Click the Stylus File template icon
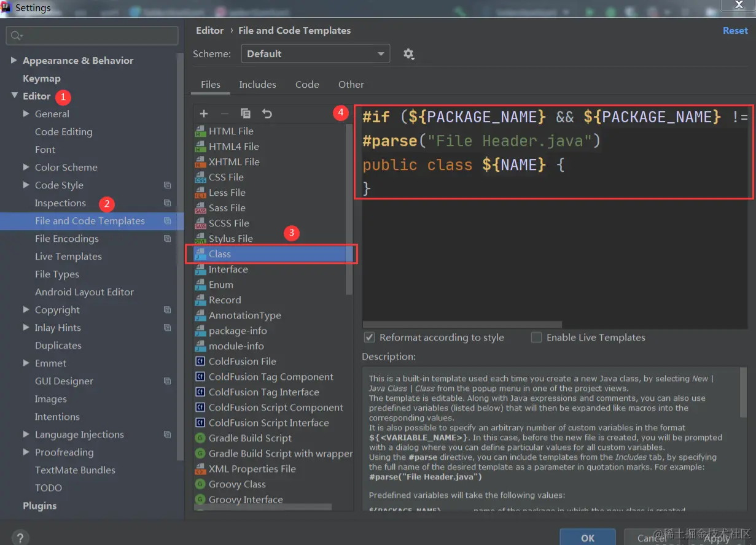 200,239
